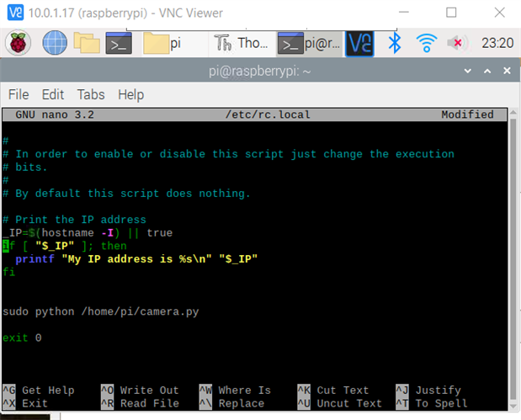Click the ^X Exit shortcut

(25, 403)
